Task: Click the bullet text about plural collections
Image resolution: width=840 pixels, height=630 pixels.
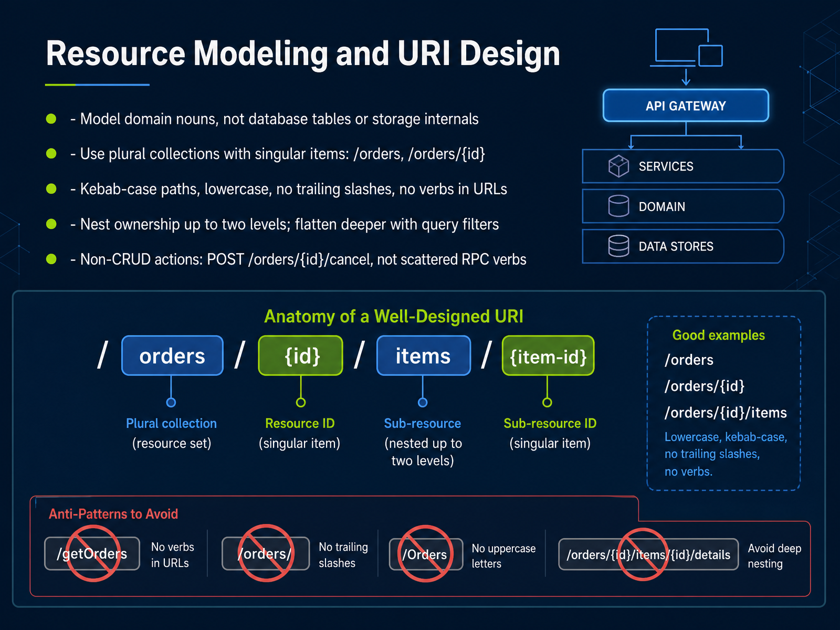Action: [278, 154]
